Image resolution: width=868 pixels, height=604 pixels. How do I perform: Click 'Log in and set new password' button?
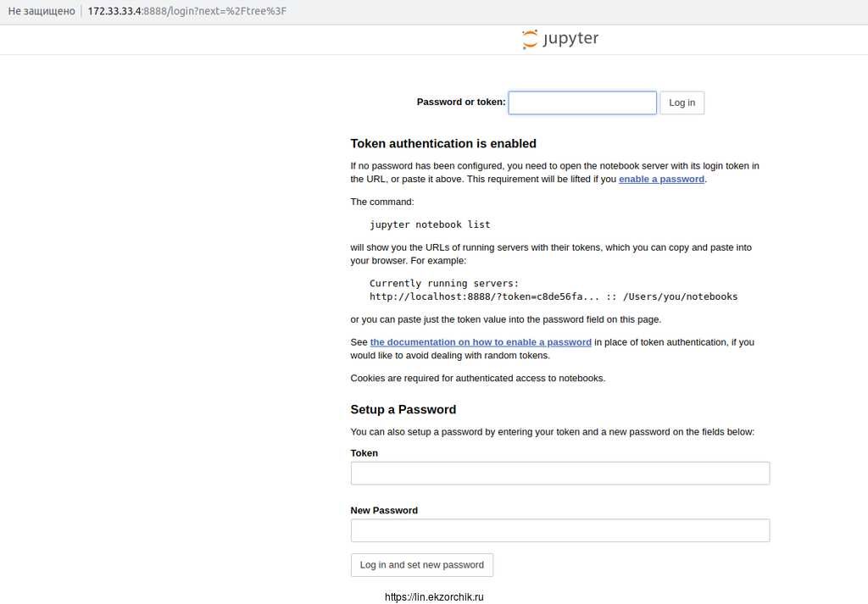click(421, 565)
